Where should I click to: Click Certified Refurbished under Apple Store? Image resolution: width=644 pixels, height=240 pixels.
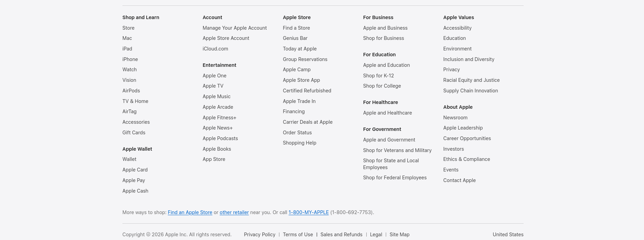(307, 91)
